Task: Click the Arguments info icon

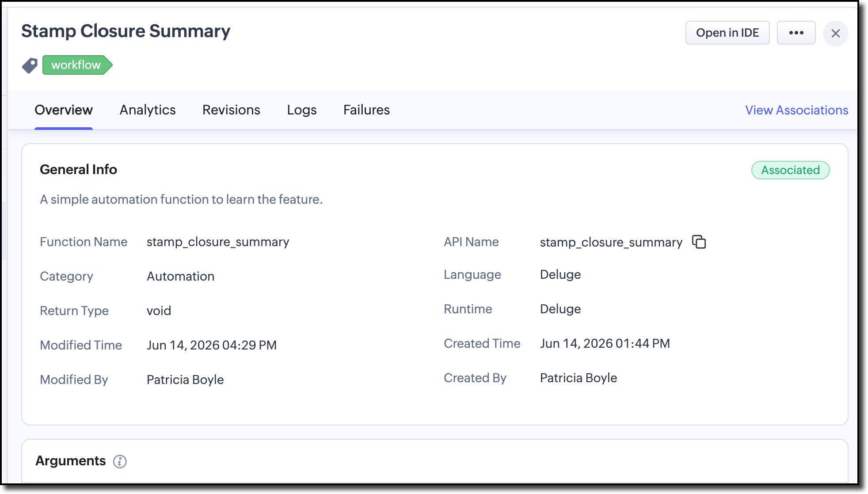Action: pyautogui.click(x=120, y=461)
